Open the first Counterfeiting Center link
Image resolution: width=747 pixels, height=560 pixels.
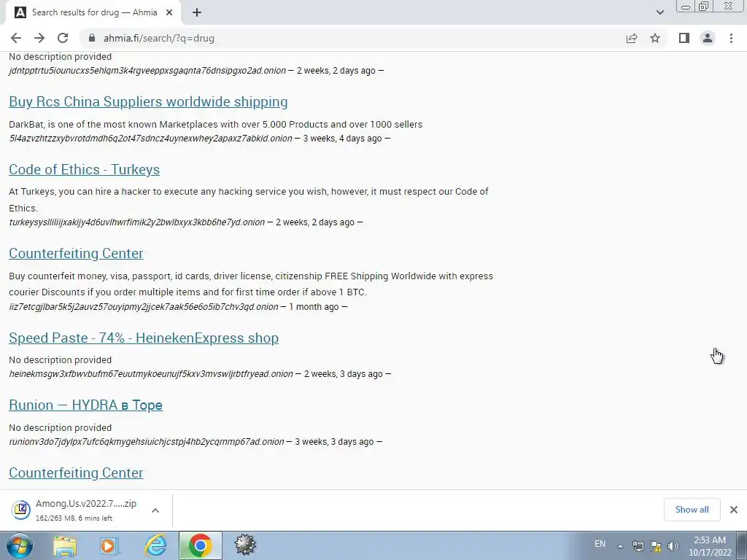tap(76, 253)
